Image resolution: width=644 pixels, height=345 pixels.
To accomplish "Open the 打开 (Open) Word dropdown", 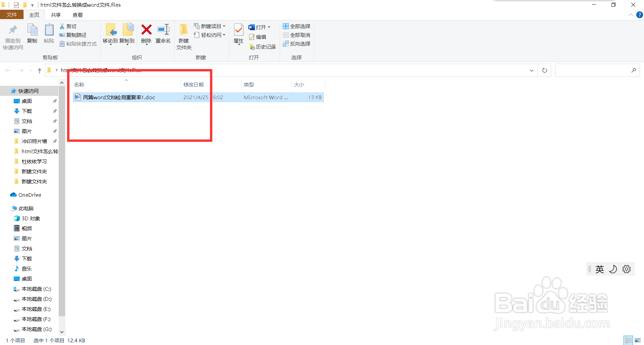I will (259, 27).
